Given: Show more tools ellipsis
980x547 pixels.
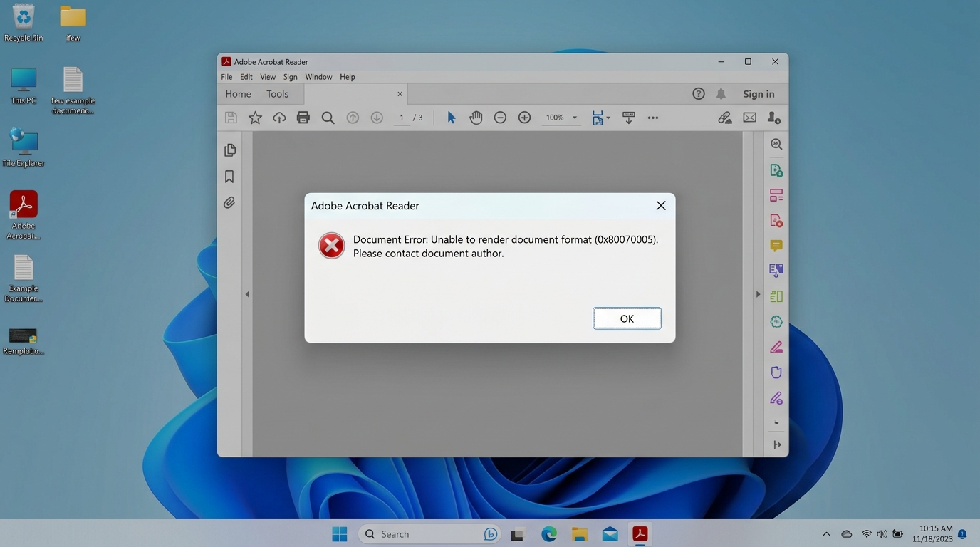Looking at the screenshot, I should 653,118.
